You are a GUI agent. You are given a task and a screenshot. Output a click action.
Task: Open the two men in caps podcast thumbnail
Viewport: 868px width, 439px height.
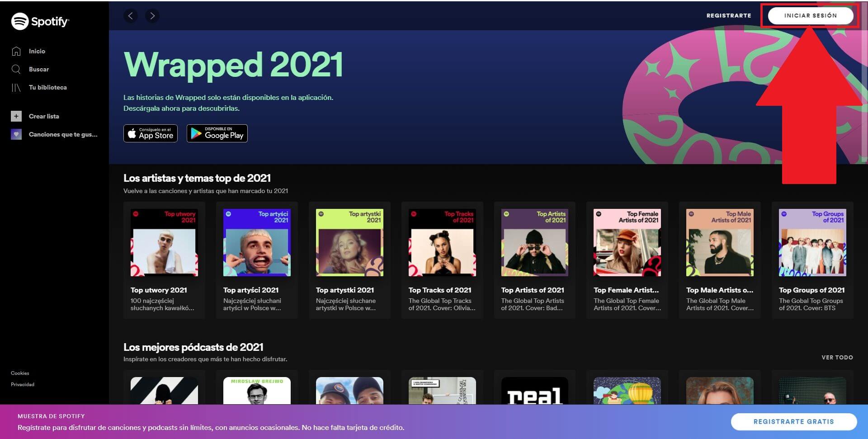click(x=349, y=391)
